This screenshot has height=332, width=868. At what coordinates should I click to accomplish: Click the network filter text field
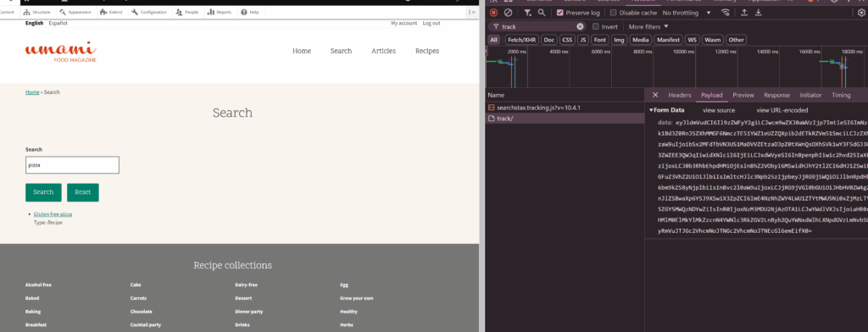[x=537, y=26]
